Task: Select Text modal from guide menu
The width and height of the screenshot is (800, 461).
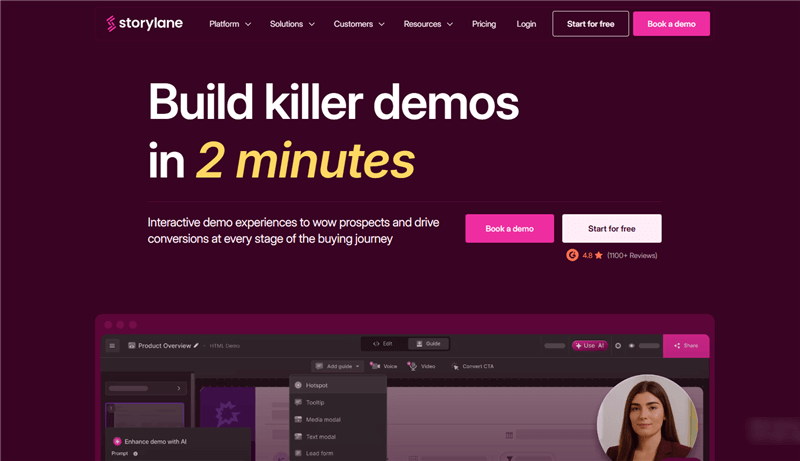Action: (x=338, y=437)
